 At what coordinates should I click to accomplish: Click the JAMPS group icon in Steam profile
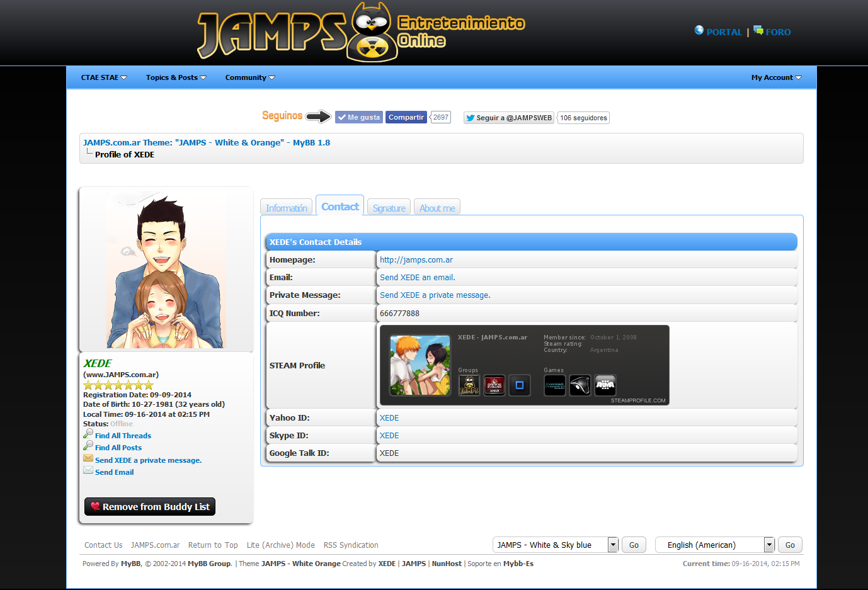tap(469, 385)
